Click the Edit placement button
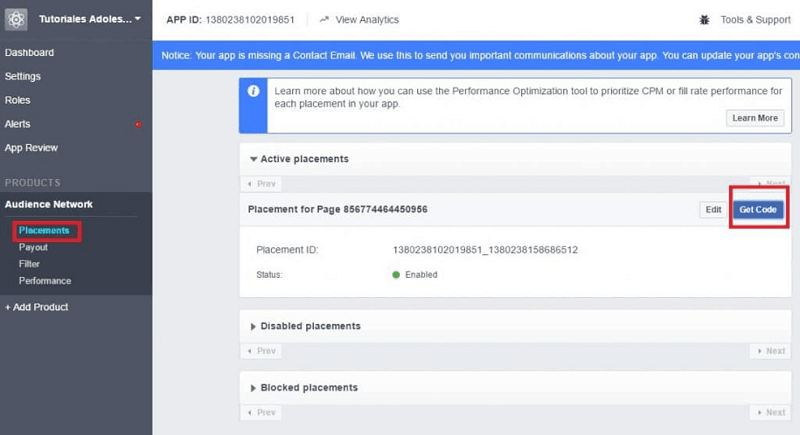The image size is (800, 435). click(x=713, y=209)
